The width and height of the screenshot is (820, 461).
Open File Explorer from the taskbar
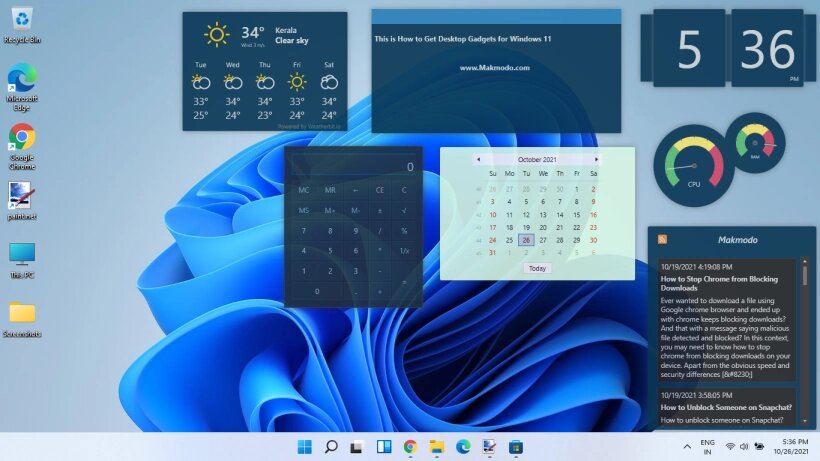pyautogui.click(x=437, y=446)
